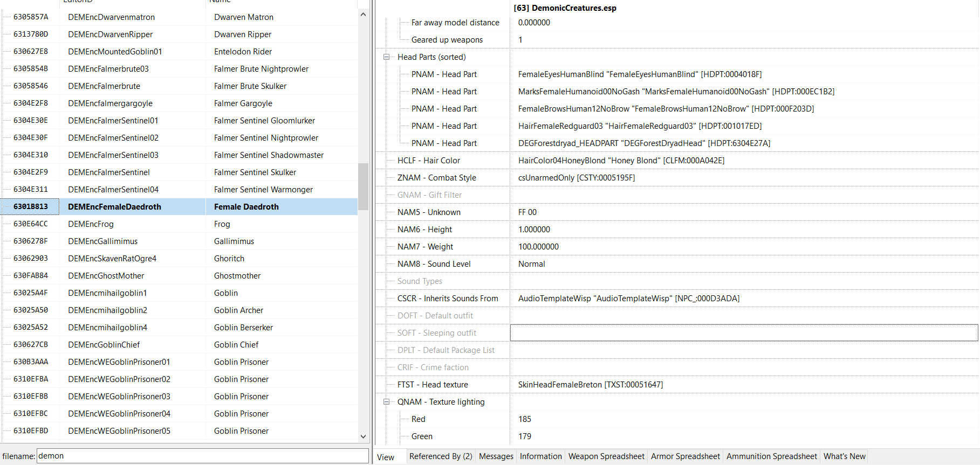Click the filename filter input field
Image resolution: width=980 pixels, height=465 pixels.
tap(202, 456)
